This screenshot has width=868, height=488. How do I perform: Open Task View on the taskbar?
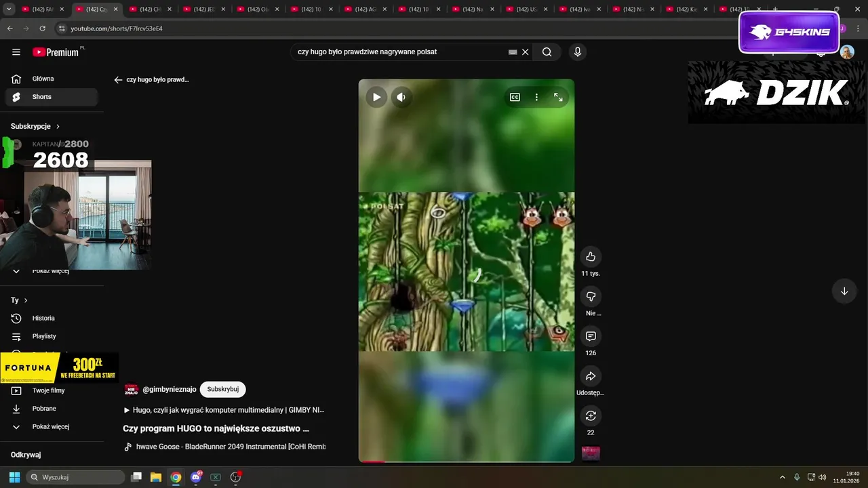pos(136,477)
